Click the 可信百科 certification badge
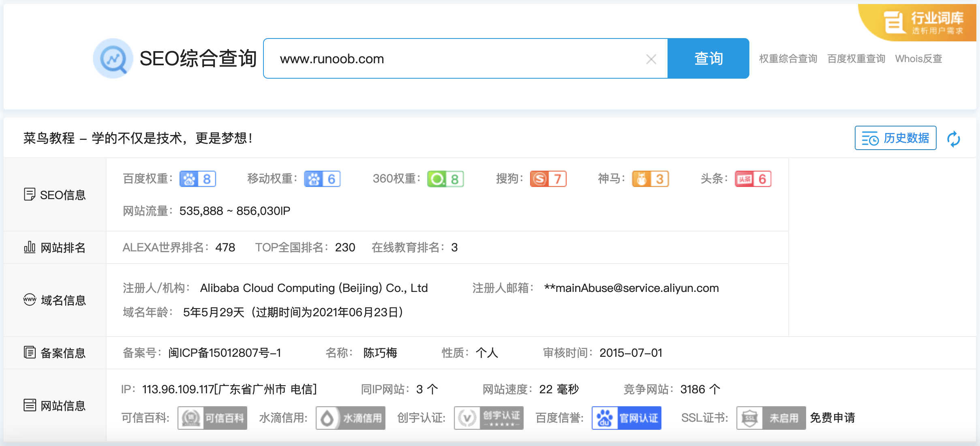This screenshot has width=980, height=446. [212, 418]
